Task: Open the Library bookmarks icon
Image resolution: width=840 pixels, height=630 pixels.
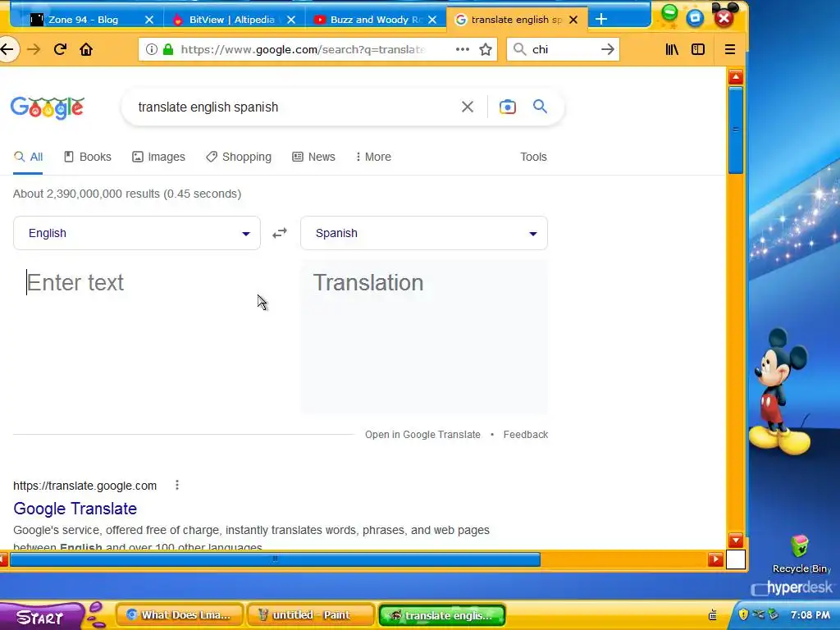Action: coord(672,49)
